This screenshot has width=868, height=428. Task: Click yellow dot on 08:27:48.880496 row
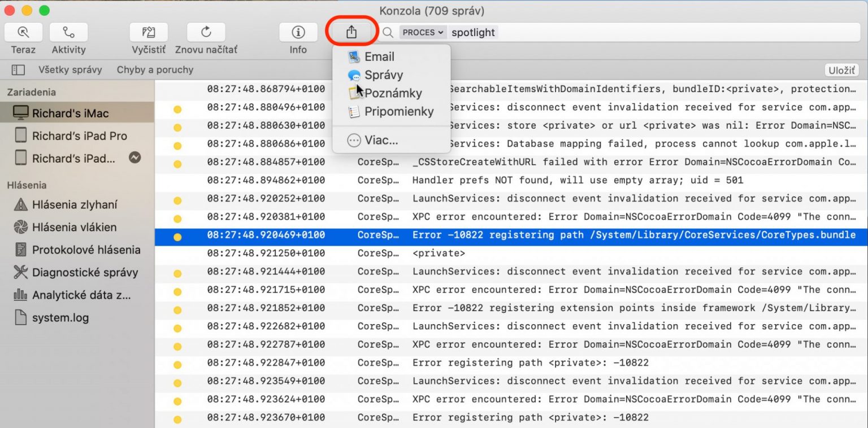tap(177, 109)
